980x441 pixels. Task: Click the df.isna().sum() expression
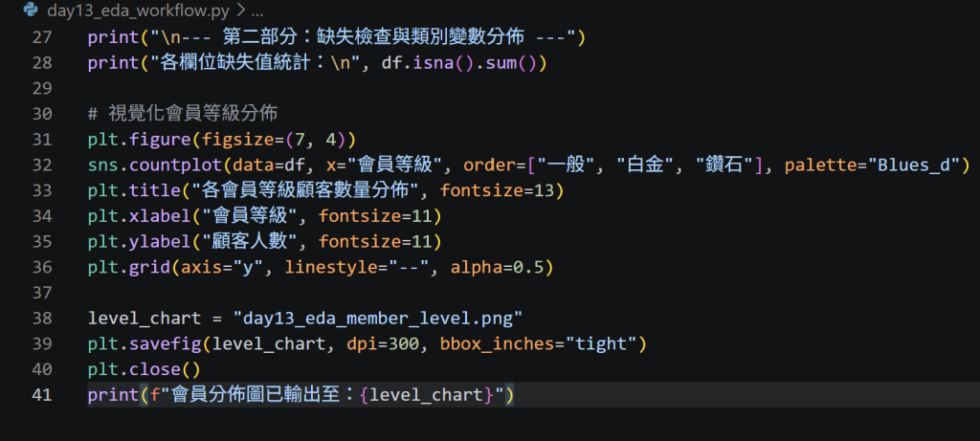(x=464, y=63)
